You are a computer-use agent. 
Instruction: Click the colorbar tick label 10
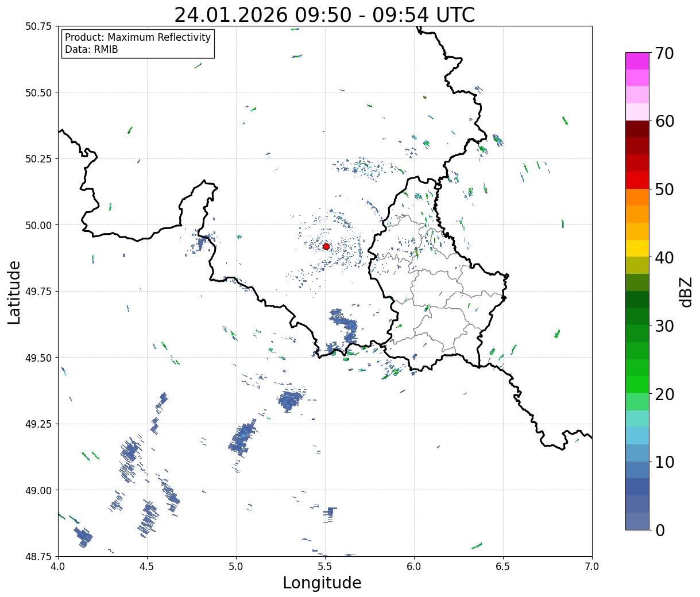pyautogui.click(x=664, y=462)
